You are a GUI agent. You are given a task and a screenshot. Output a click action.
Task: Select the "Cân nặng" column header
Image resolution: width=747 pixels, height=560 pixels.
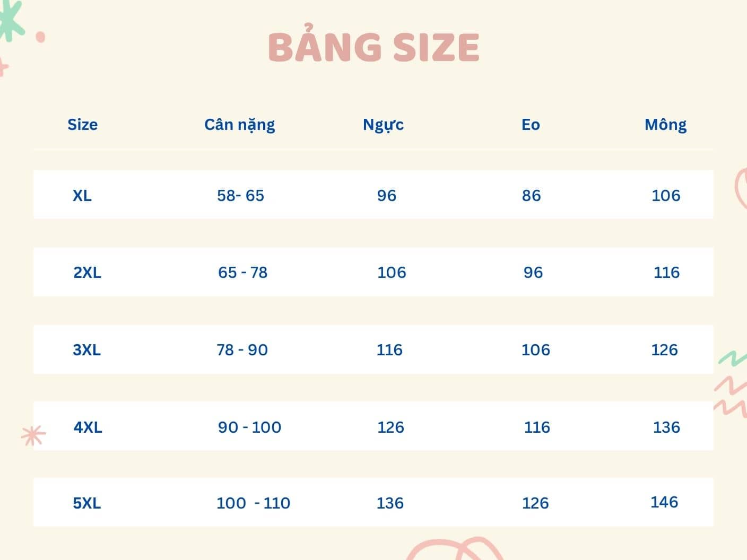[239, 125]
